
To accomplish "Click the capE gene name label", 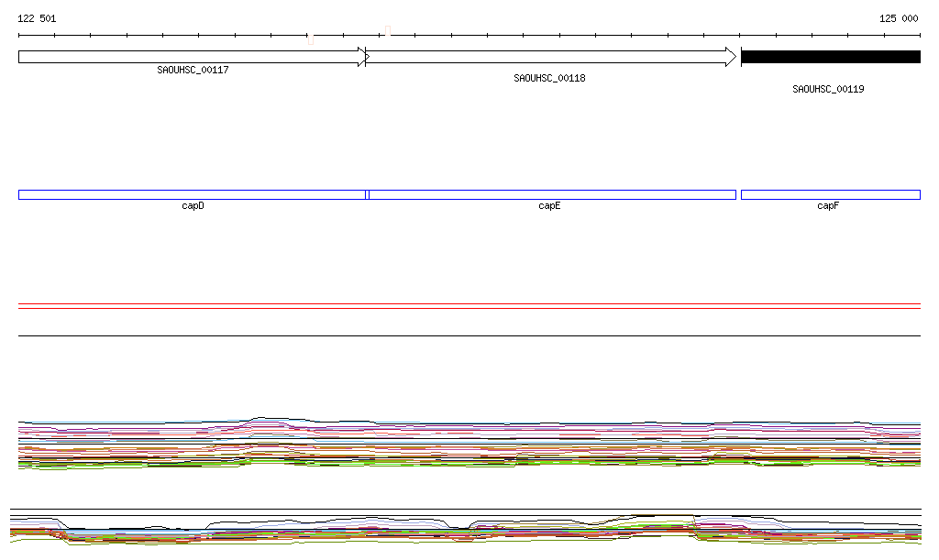I will click(549, 206).
